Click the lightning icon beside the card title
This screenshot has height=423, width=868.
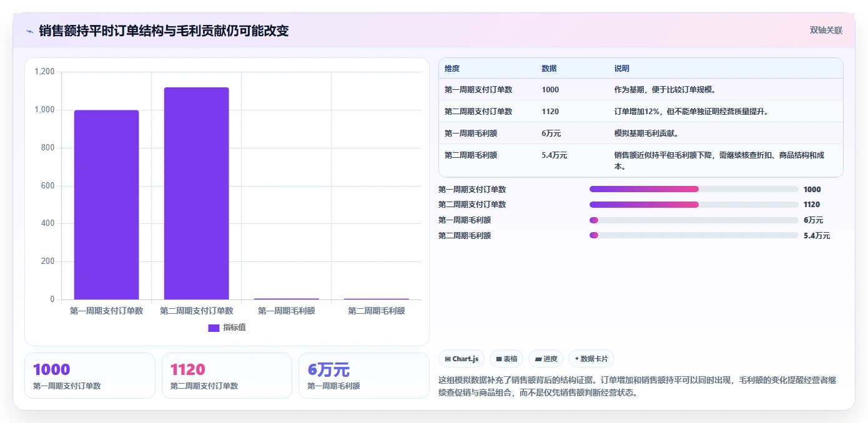pos(29,31)
